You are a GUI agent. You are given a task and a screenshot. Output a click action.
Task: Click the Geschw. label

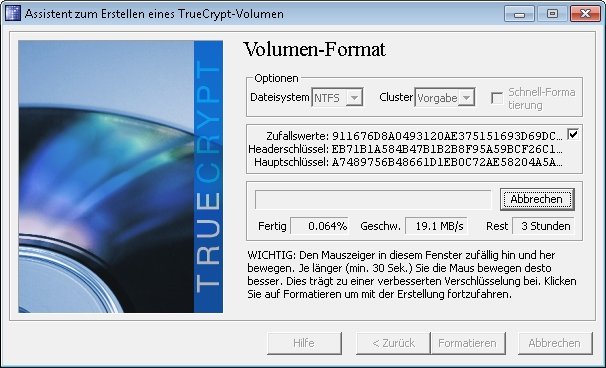point(380,226)
